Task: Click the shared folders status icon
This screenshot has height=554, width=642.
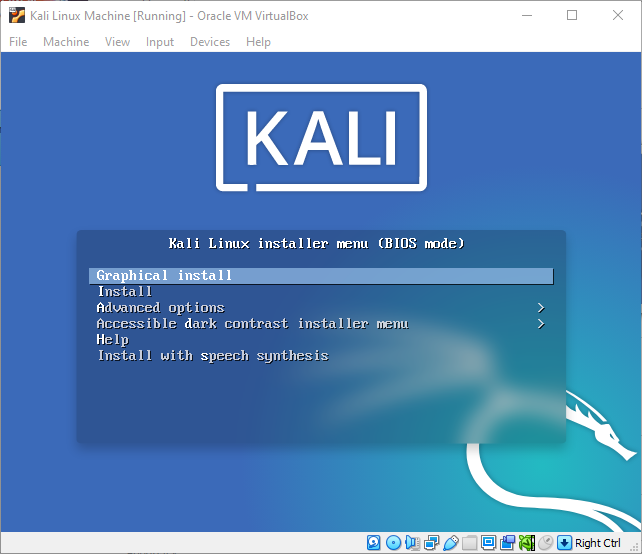Action: pyautogui.click(x=469, y=543)
